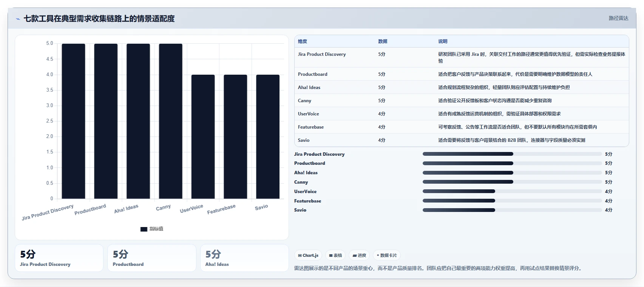Click Canny table cell
Viewport: 644px width, 287px height.
pyautogui.click(x=304, y=101)
